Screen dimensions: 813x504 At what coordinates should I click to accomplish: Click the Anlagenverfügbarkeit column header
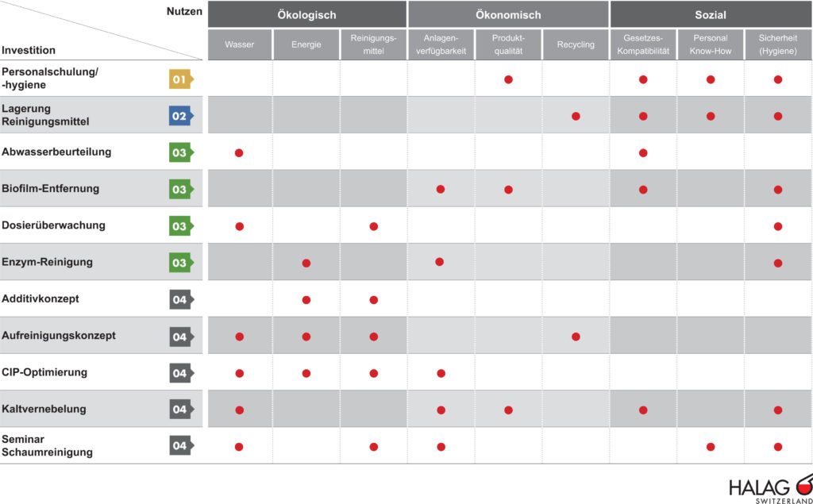click(x=441, y=44)
